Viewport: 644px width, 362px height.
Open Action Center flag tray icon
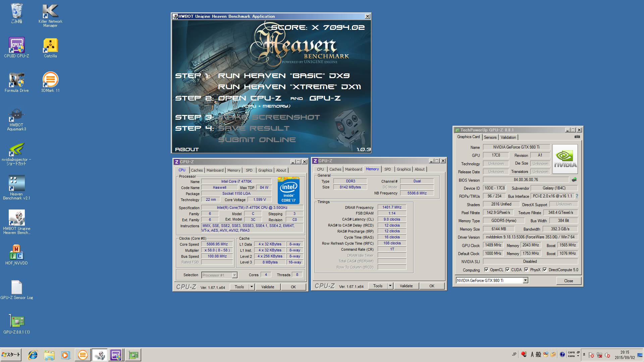(591, 355)
